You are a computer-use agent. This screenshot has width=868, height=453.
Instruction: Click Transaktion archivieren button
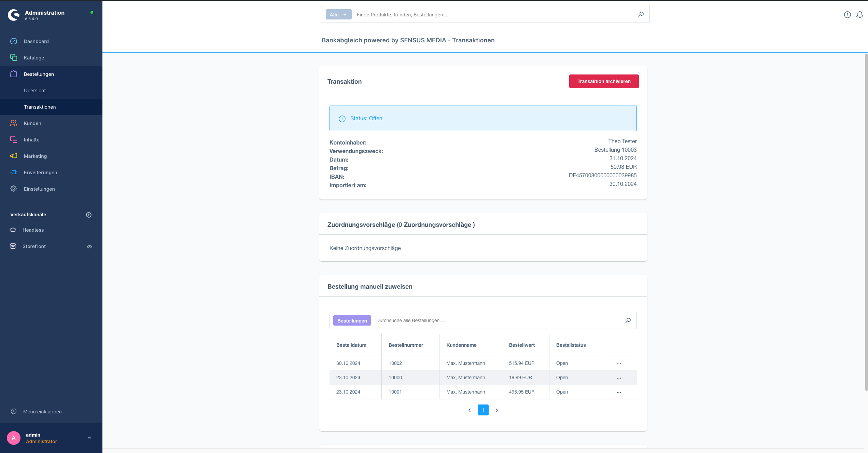coord(604,81)
